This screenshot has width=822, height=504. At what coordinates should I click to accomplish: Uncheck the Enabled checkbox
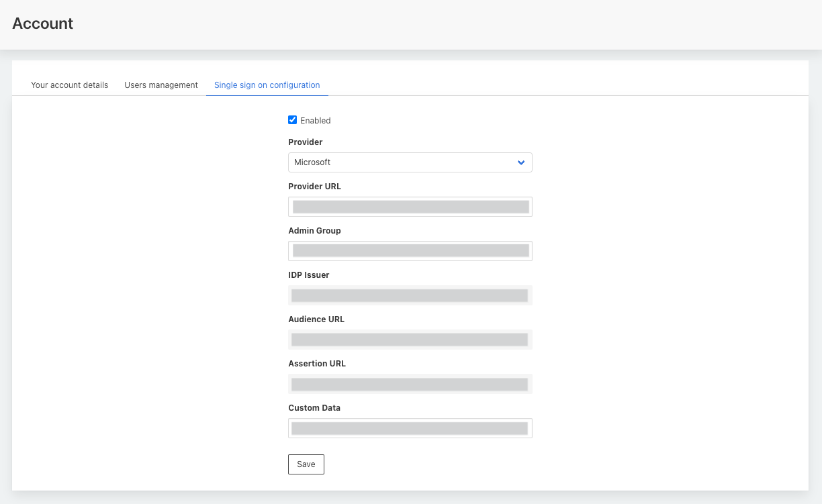tap(292, 120)
